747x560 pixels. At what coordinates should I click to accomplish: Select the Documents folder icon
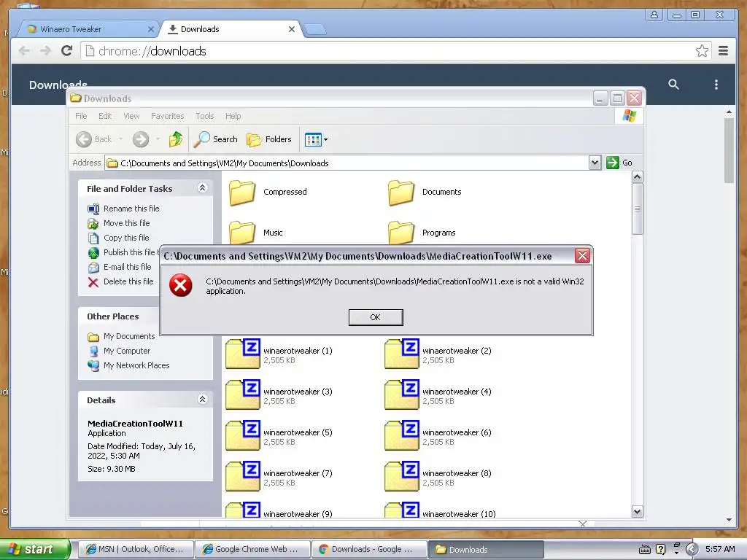tap(400, 192)
